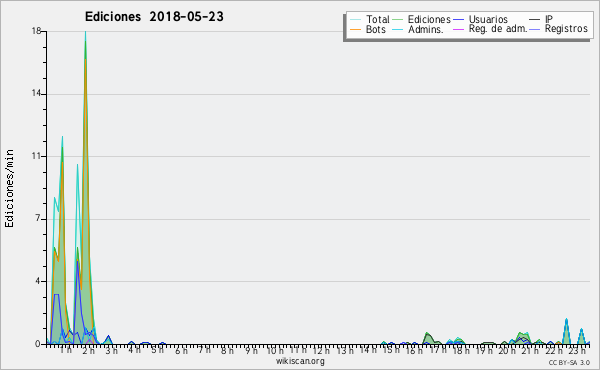Click the y-axis value 11
Viewport: 600px width, 370px height.
coord(36,156)
